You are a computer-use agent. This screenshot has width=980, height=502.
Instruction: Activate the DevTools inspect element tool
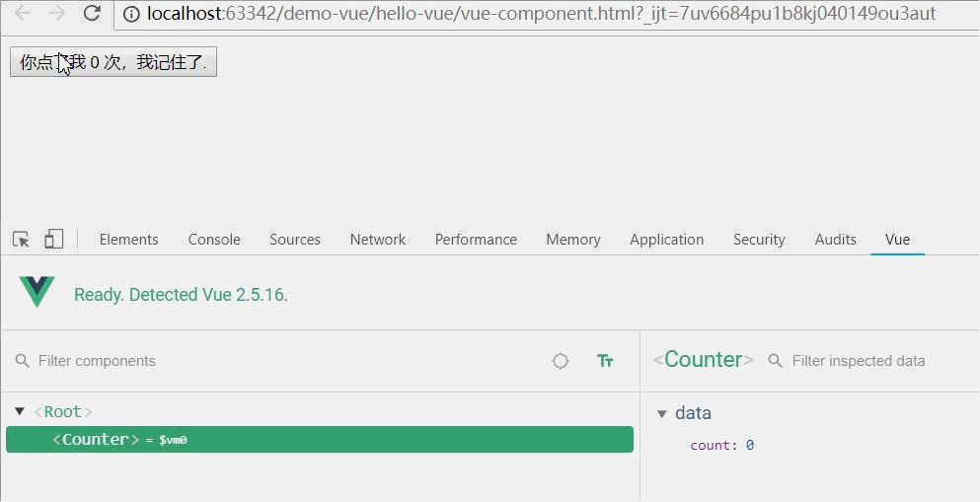pyautogui.click(x=21, y=240)
